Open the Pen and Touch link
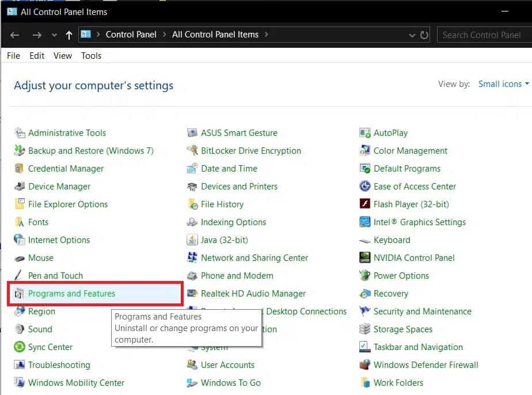The width and height of the screenshot is (532, 395). (56, 276)
